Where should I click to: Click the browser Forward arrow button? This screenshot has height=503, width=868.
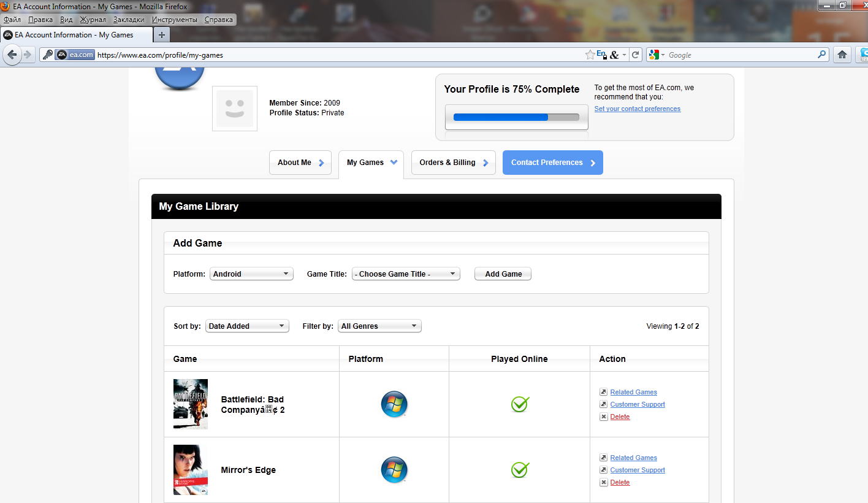point(27,55)
